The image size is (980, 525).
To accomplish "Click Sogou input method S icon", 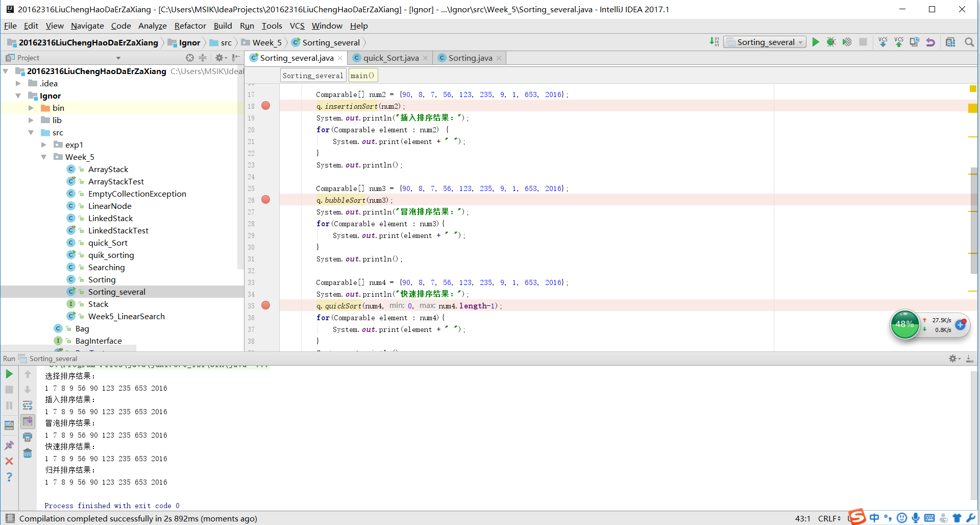I will (x=857, y=517).
